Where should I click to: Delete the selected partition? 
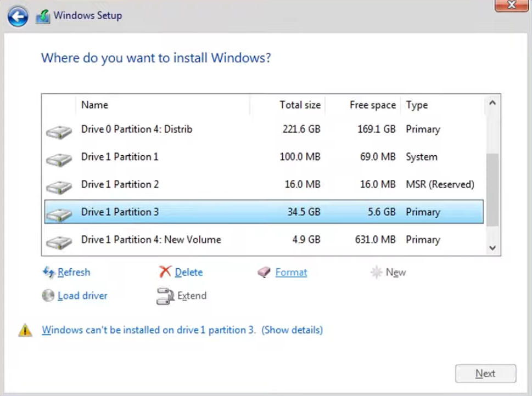pyautogui.click(x=189, y=272)
